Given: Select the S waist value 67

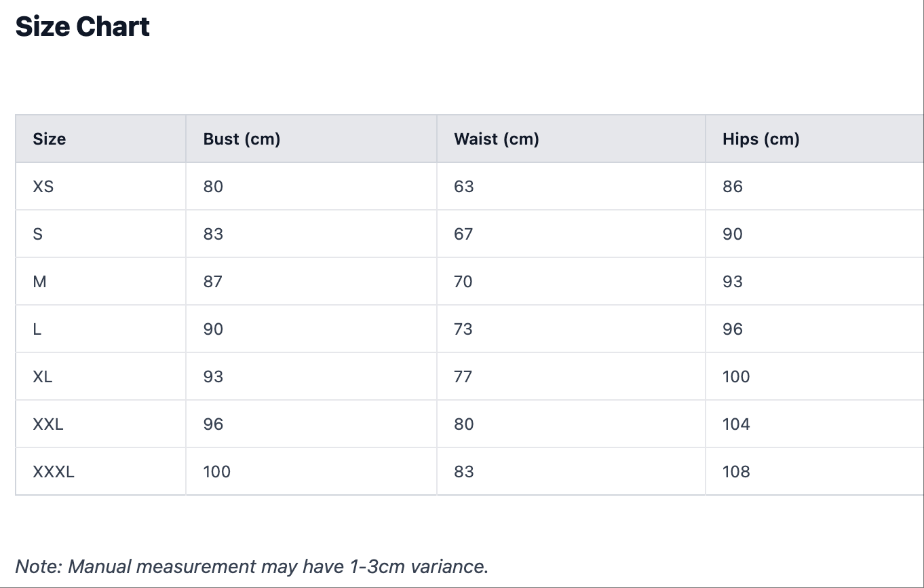Looking at the screenshot, I should click(x=464, y=234).
